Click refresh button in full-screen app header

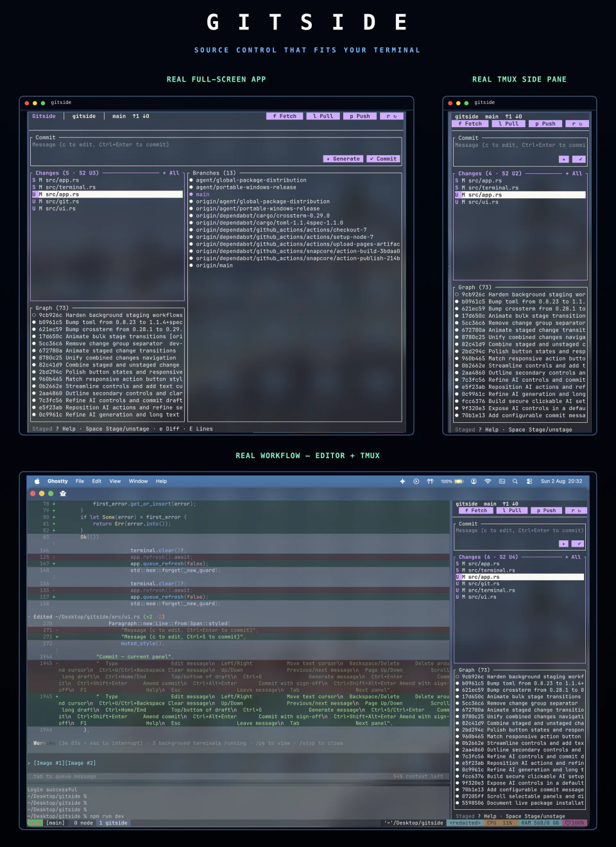point(391,116)
